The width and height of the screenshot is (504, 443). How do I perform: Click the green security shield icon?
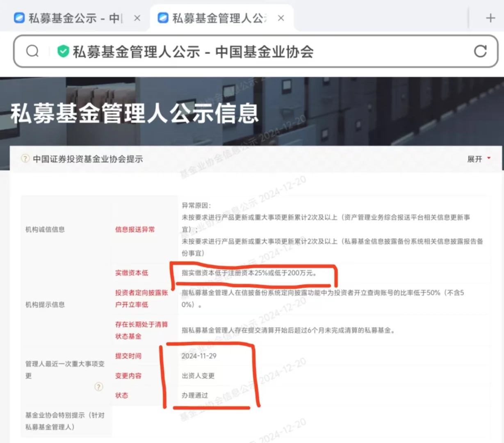[x=63, y=51]
